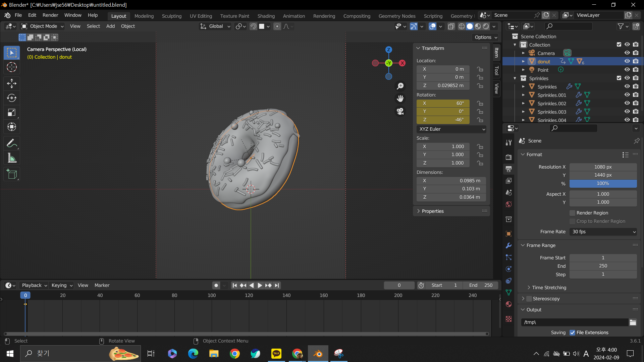Screen dimensions: 644x362
Task: Enable the Stereoscopy checkbox
Action: (529, 299)
